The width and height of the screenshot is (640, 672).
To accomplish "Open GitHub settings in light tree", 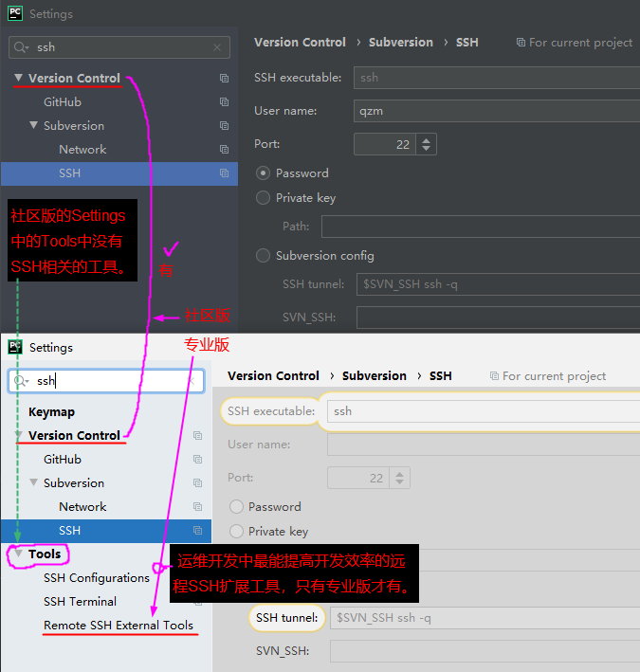I will (63, 460).
